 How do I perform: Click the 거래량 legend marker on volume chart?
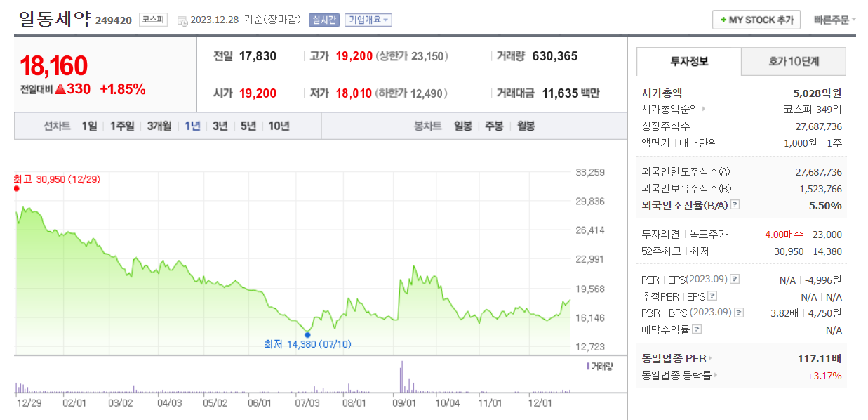tap(588, 366)
